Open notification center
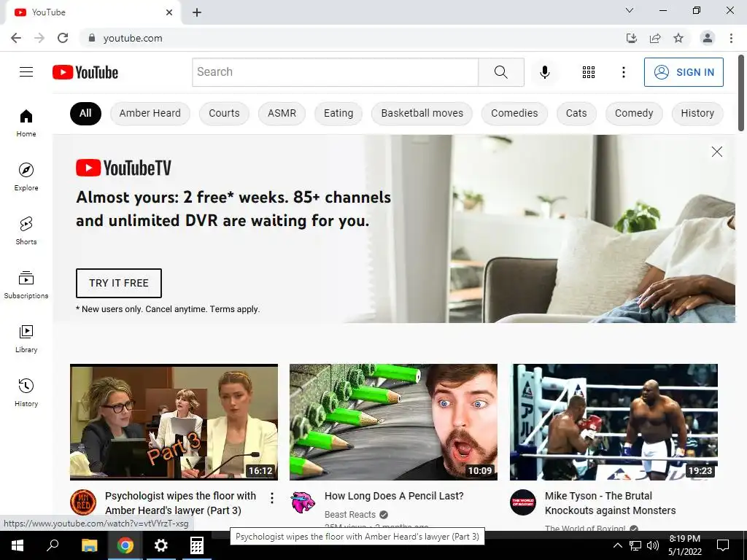This screenshot has height=560, width=747. pyautogui.click(x=723, y=545)
